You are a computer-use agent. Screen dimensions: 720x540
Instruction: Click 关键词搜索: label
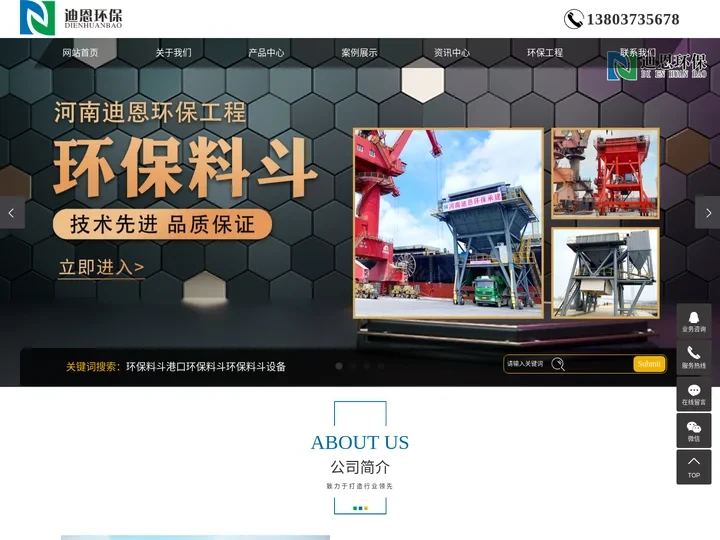click(x=93, y=366)
